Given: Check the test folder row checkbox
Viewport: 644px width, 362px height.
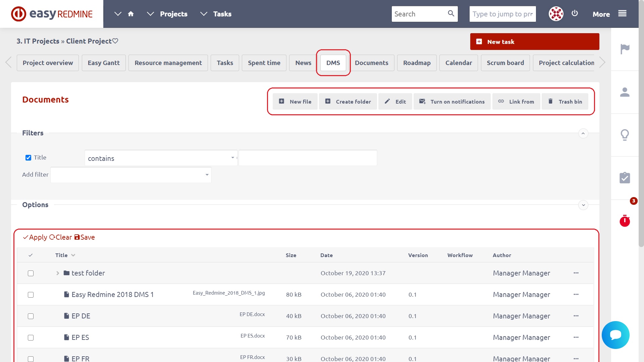Looking at the screenshot, I should pos(31,273).
